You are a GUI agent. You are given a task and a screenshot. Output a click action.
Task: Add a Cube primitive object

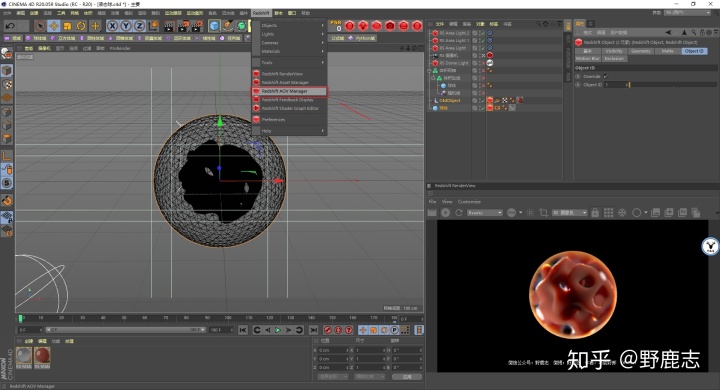pos(214,26)
